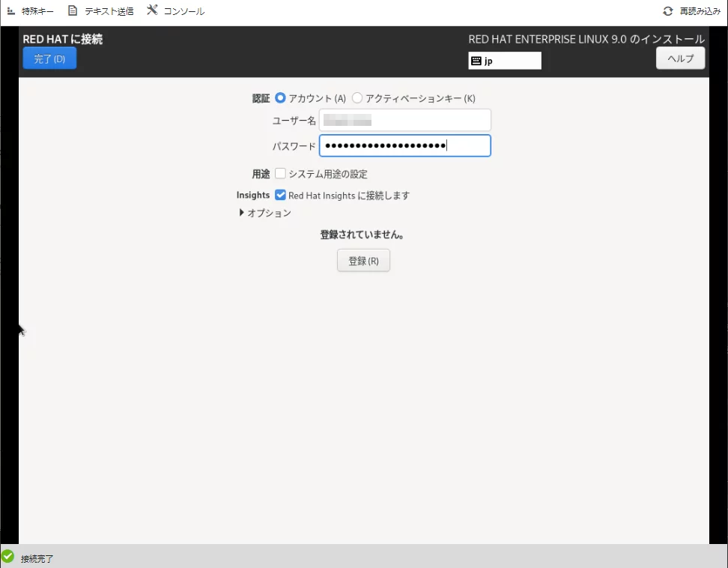Click the ユーザー名 input field
The height and width of the screenshot is (568, 728).
point(404,120)
